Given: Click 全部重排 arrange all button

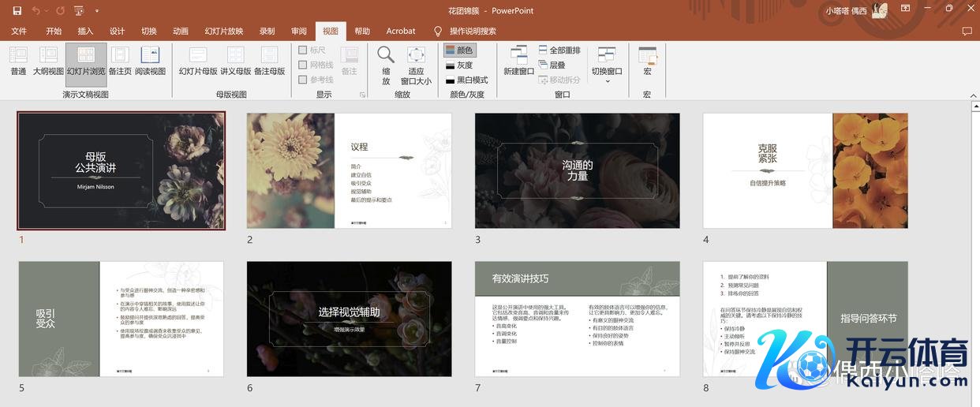Looking at the screenshot, I should pos(559,50).
